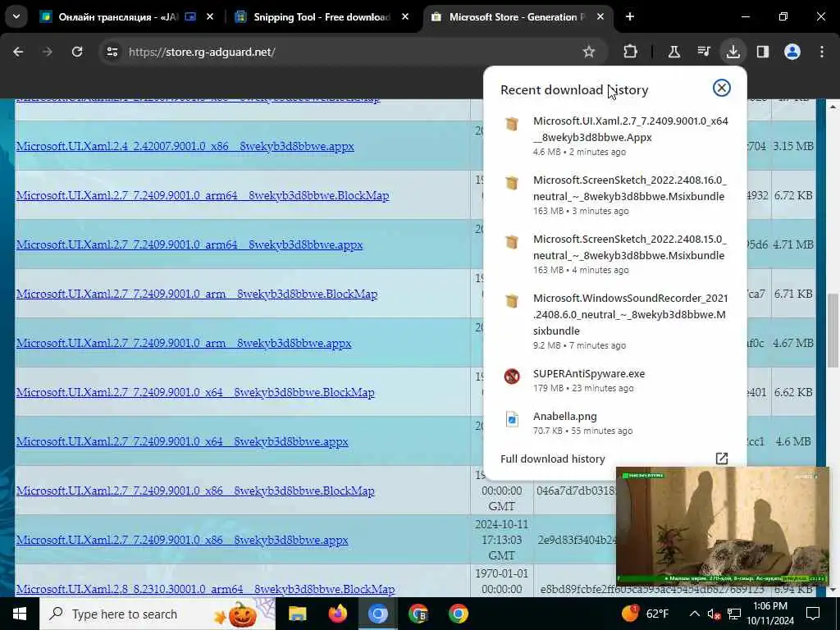Open SUPERAntiSpyware.exe download entry
The width and height of the screenshot is (840, 630).
coord(614,380)
